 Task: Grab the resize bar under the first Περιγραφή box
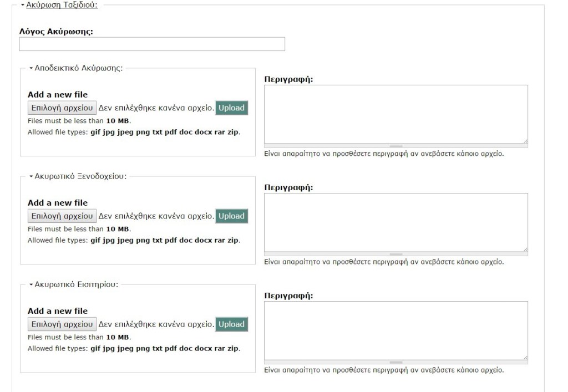click(395, 146)
